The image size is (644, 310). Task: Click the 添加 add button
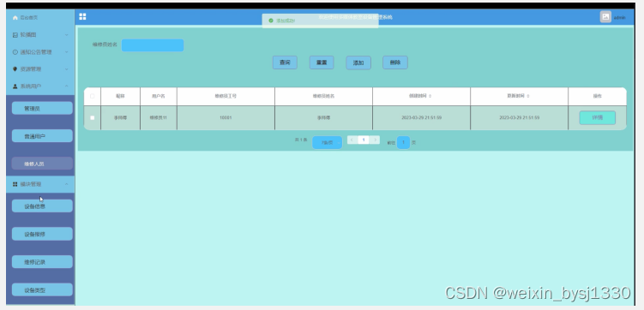coord(358,63)
